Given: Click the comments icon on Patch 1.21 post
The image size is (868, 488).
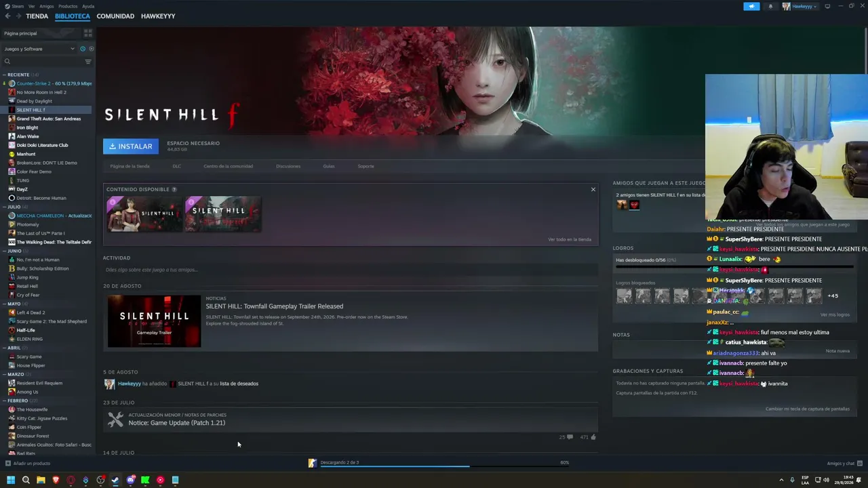Looking at the screenshot, I should pos(570,437).
